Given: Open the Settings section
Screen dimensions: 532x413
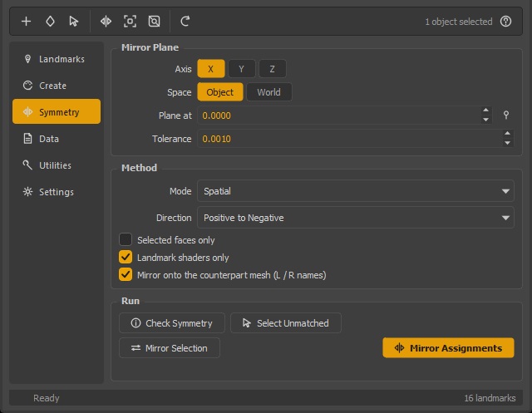Looking at the screenshot, I should (x=57, y=192).
